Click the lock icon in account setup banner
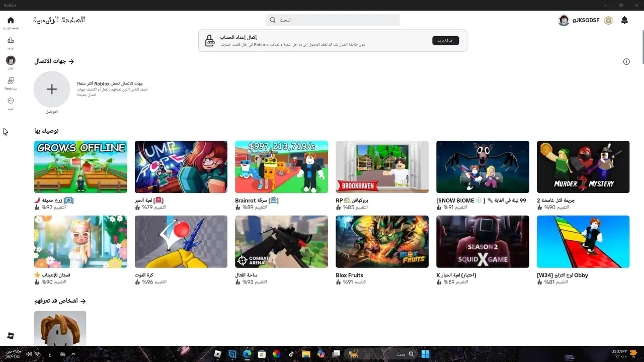Screen dimensions: 644x362 point(210,41)
